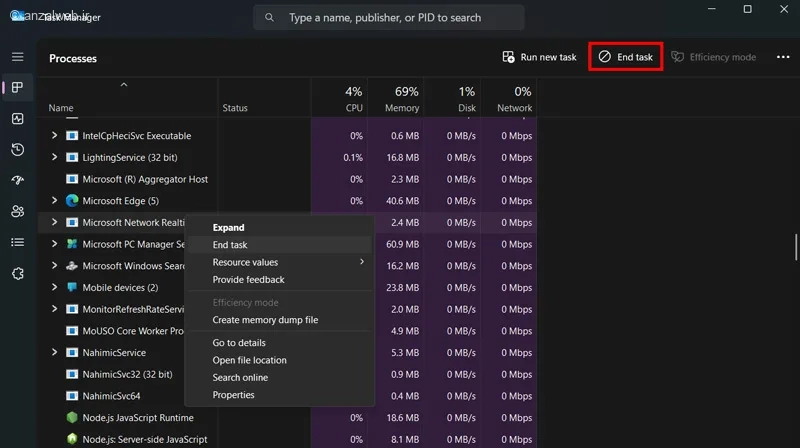The width and height of the screenshot is (800, 448).
Task: Select Search online menu entry
Action: [x=280, y=378]
